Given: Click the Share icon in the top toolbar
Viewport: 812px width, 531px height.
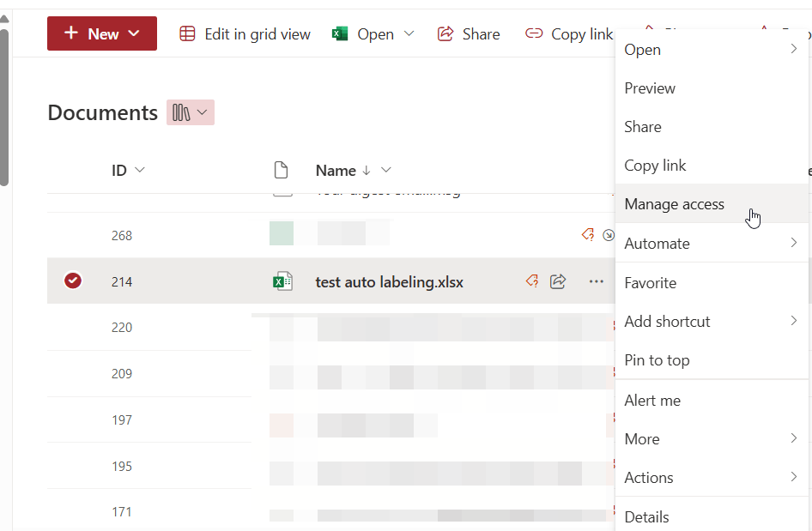Looking at the screenshot, I should click(x=445, y=33).
